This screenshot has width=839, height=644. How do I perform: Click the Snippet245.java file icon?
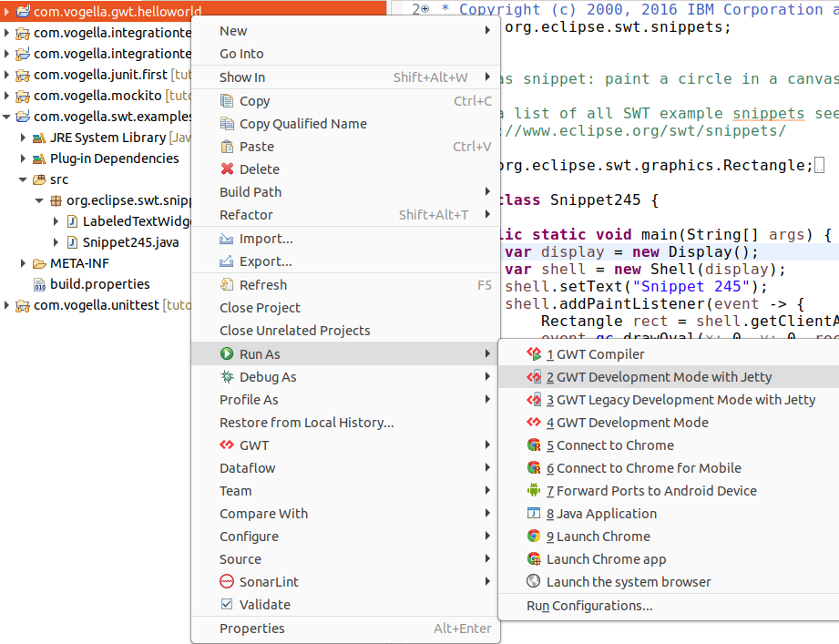(x=72, y=242)
